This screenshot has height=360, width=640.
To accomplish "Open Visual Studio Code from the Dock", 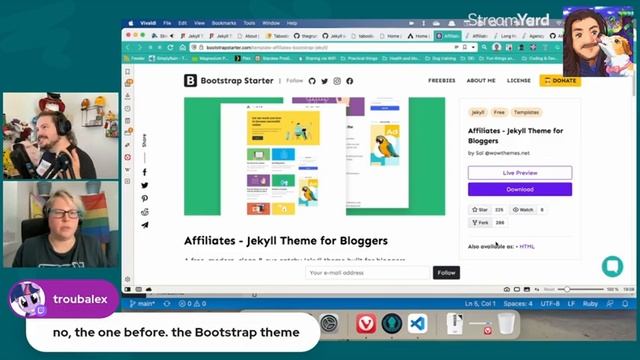I will click(417, 324).
